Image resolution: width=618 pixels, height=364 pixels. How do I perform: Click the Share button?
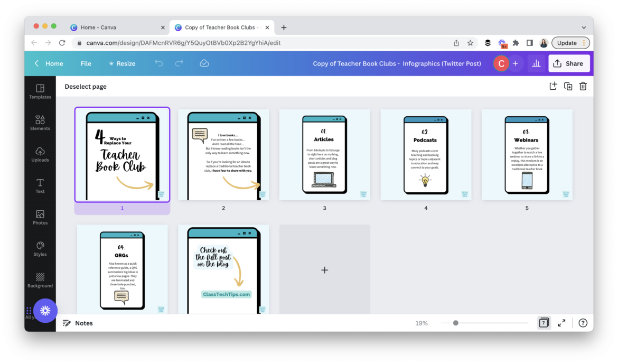click(569, 63)
